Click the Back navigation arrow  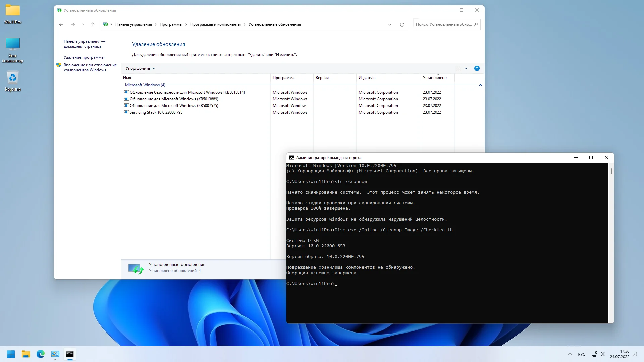[61, 24]
